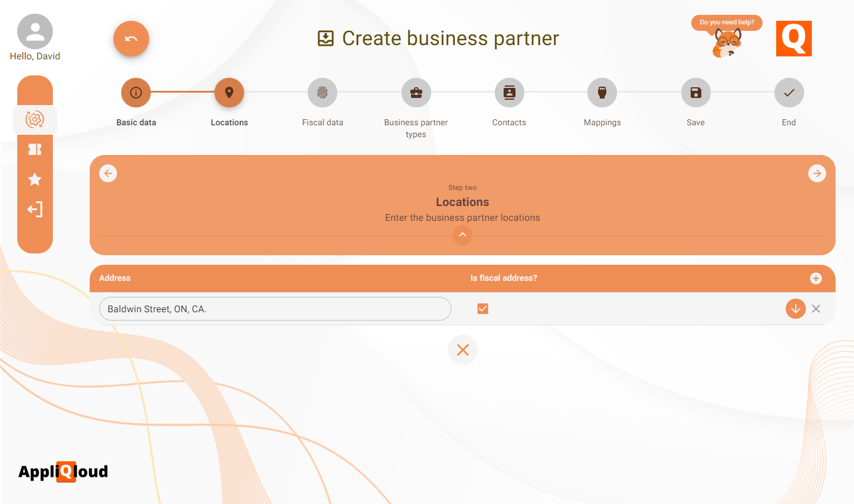Screen dimensions: 854x504
Task: Switch to the Basic data step
Action: 135,93
